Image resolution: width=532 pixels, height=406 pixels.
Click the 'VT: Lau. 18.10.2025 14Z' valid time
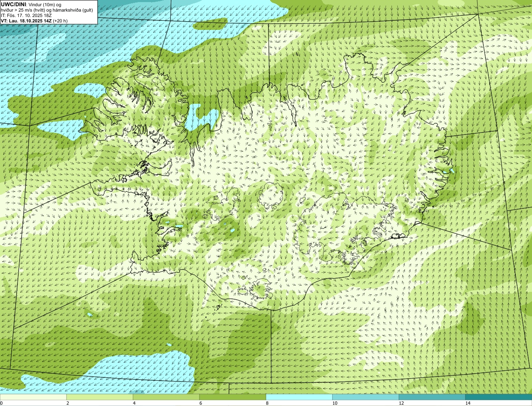coord(26,21)
